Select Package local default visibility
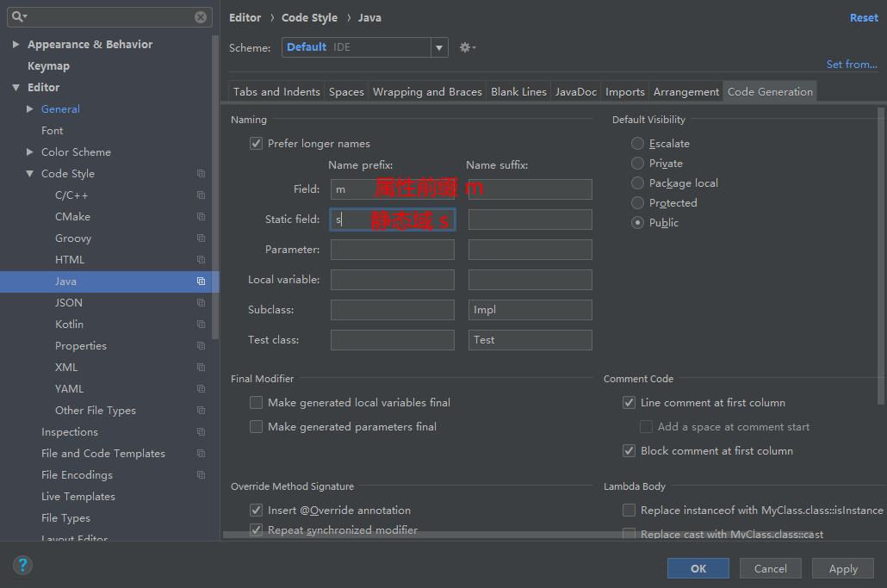This screenshot has height=588, width=887. click(x=637, y=183)
